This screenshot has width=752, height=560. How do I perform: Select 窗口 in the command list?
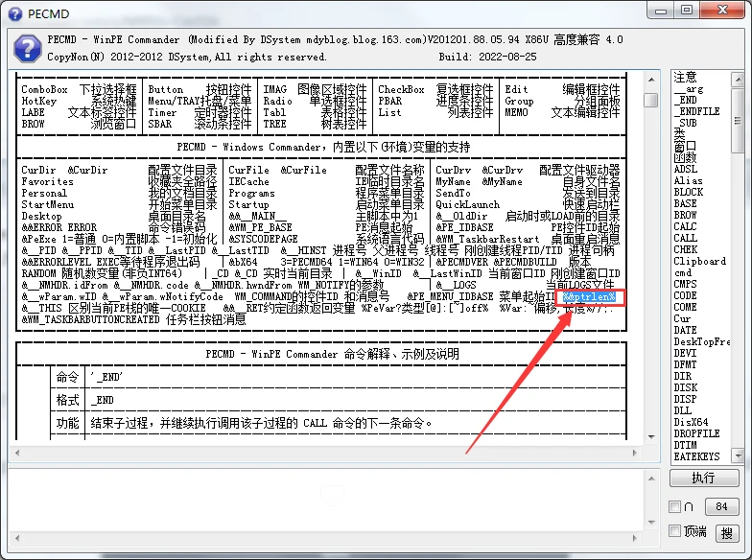[x=685, y=146]
